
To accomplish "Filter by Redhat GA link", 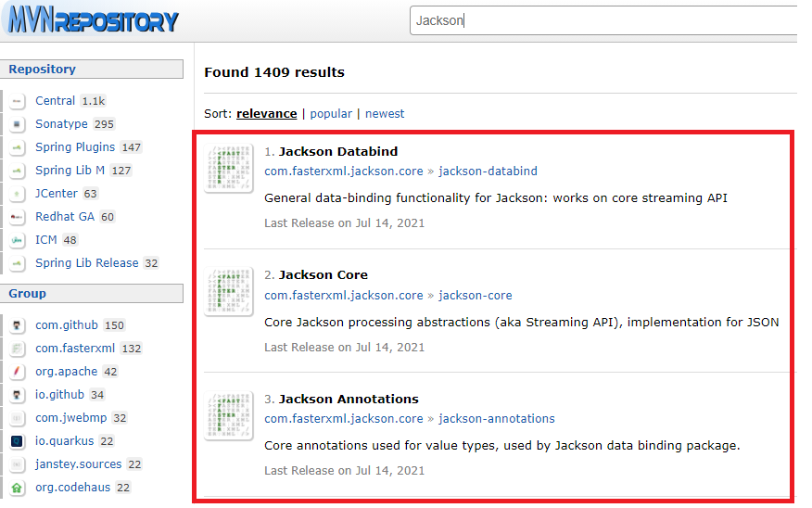I will tap(65, 217).
